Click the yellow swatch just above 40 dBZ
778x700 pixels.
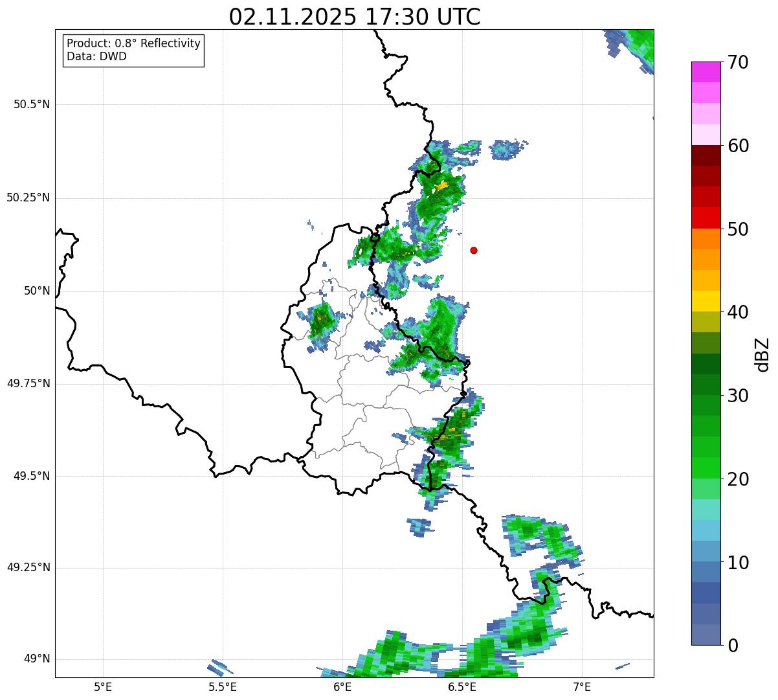706,302
